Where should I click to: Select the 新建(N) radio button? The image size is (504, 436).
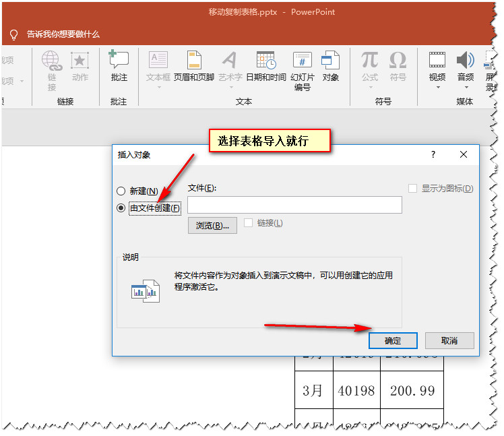(x=121, y=191)
